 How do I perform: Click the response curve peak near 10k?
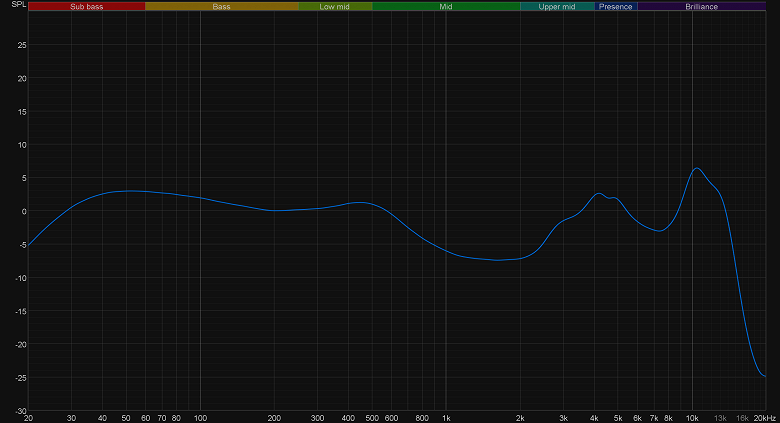tap(696, 168)
